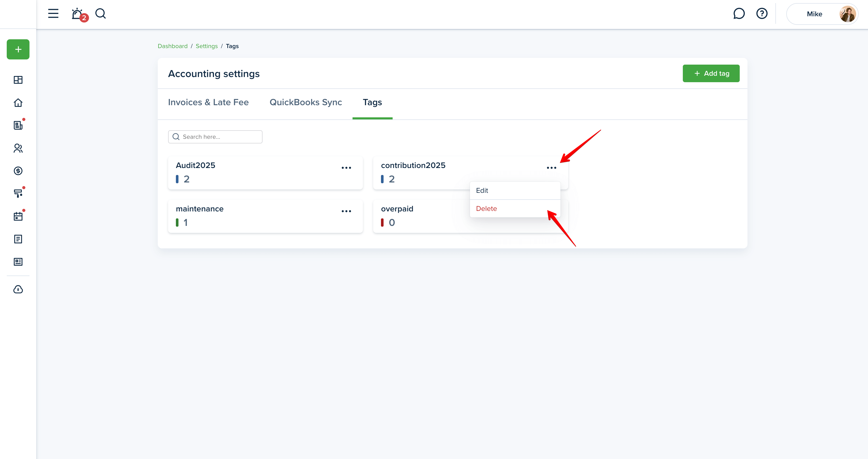
Task: Click the contribution2025 tag name
Action: [x=413, y=165]
